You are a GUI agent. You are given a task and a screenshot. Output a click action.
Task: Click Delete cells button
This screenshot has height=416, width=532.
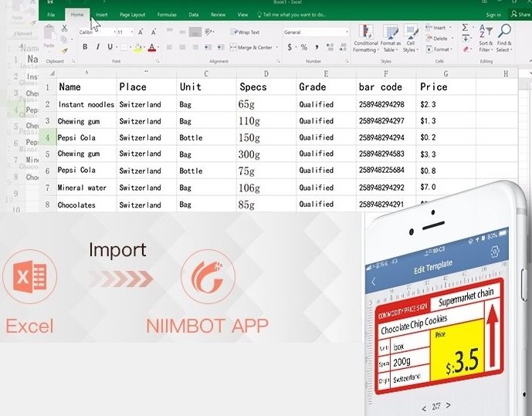[439, 39]
